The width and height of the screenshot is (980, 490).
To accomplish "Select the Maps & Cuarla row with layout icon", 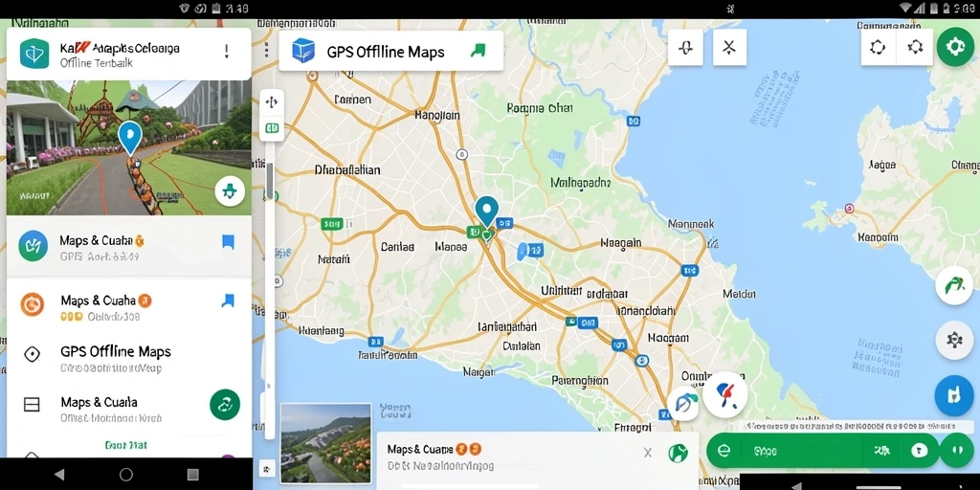I will [x=129, y=409].
